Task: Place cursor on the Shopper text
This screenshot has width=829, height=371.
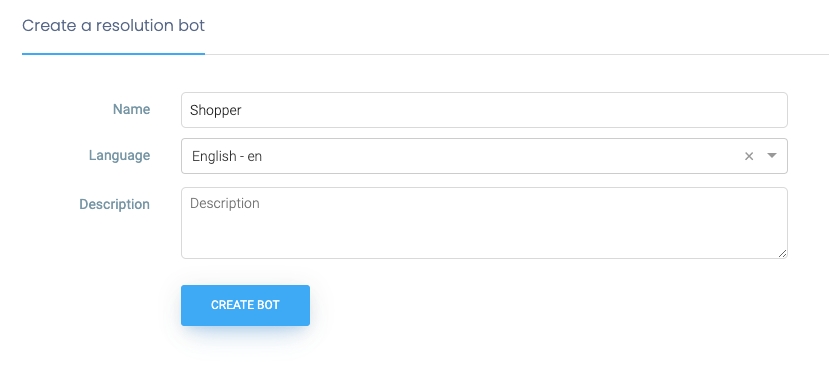Action: tap(216, 110)
